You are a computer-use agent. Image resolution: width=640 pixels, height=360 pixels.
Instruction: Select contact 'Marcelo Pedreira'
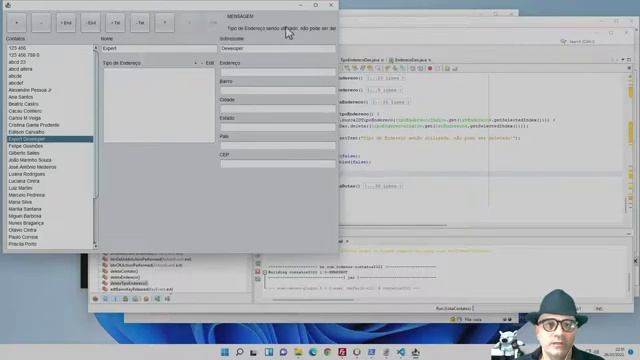tap(50, 195)
